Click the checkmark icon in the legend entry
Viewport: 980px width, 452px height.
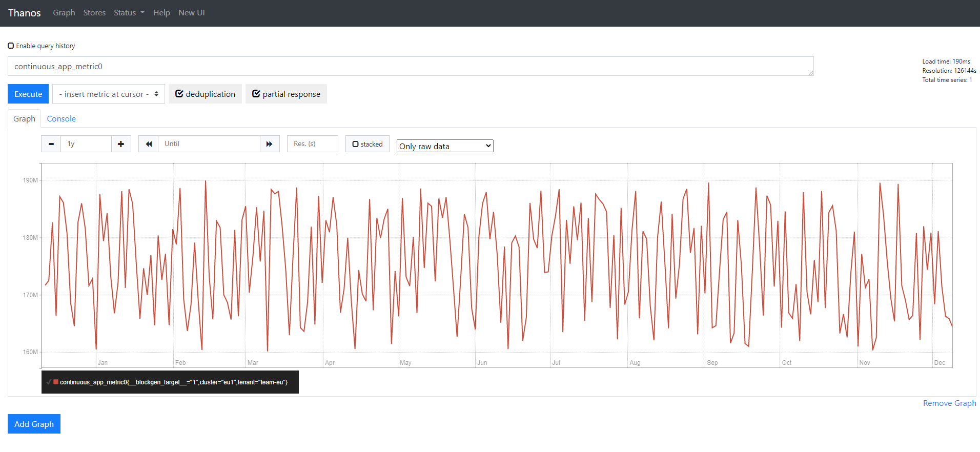coord(49,382)
